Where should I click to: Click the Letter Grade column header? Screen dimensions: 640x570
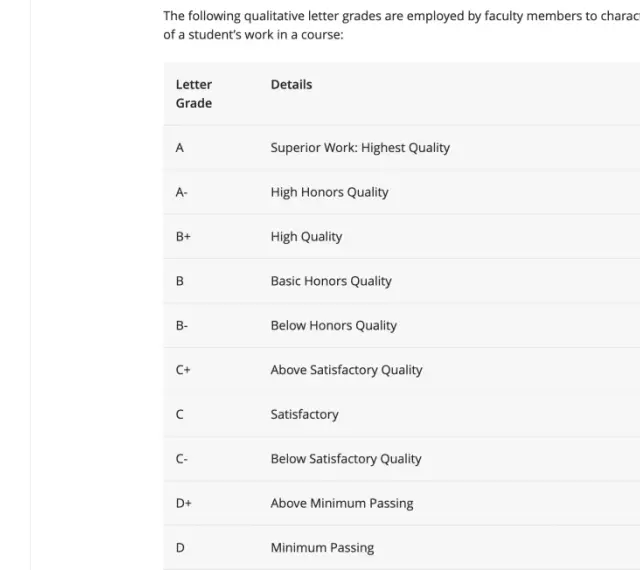pyautogui.click(x=194, y=94)
